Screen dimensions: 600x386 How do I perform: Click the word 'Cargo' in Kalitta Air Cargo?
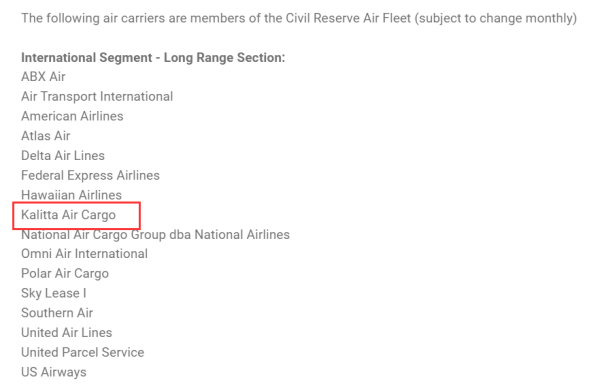pos(98,215)
